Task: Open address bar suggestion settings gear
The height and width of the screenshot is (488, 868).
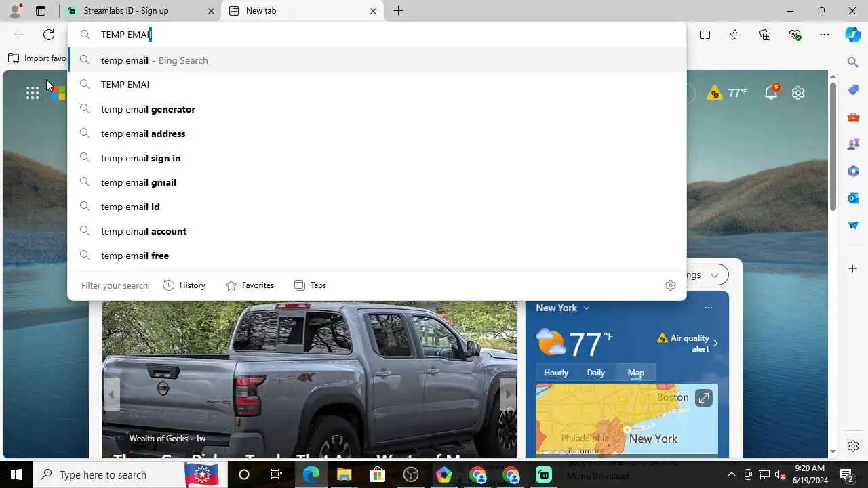Action: click(671, 285)
